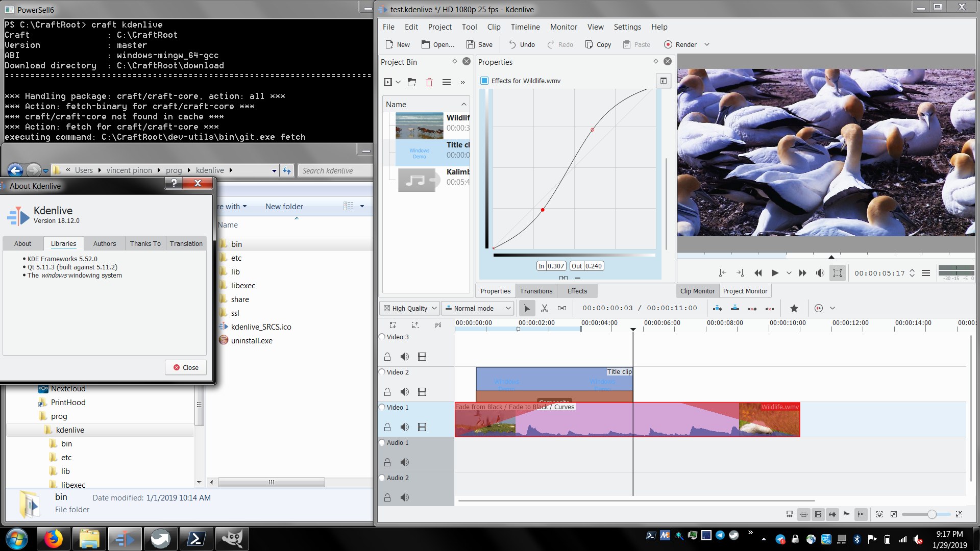Click the zoom in icon after slider
The image size is (980, 551).
959,514
